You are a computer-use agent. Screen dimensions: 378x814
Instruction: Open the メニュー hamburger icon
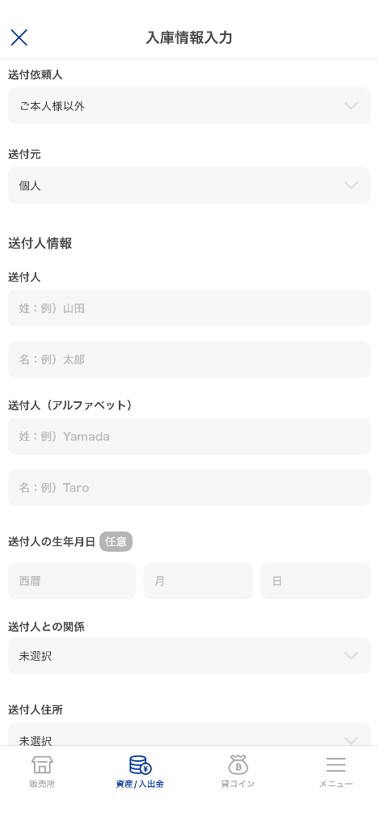pos(336,765)
